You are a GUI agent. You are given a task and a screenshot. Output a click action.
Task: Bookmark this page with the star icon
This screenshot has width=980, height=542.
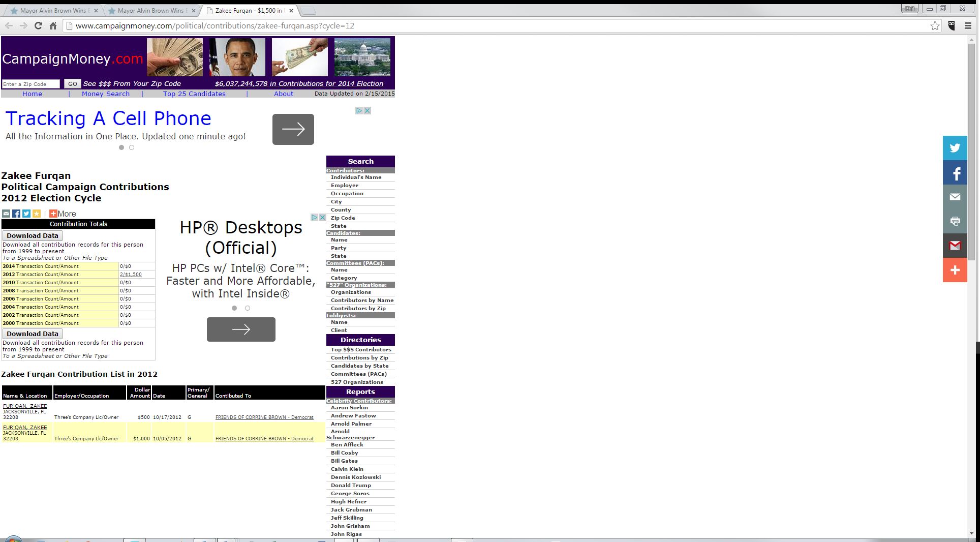(x=935, y=26)
